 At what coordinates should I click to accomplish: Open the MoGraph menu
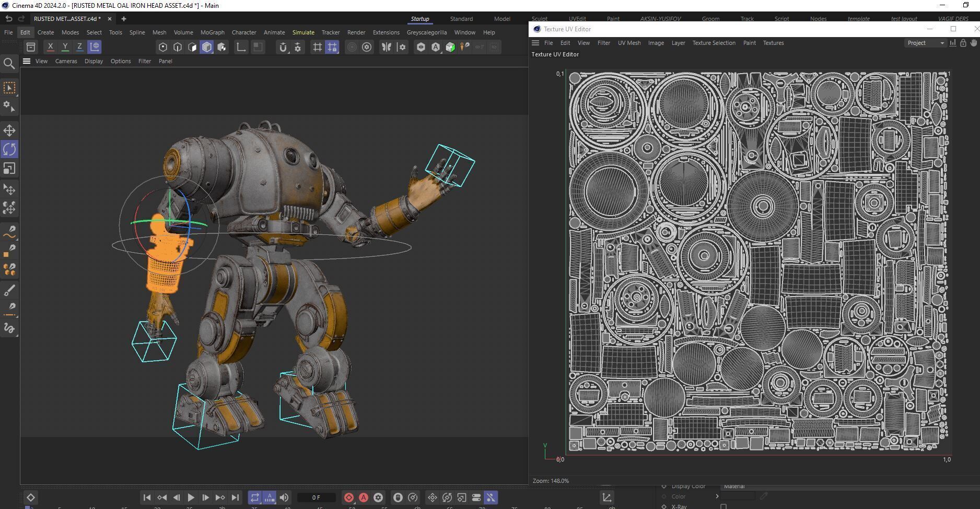pos(212,32)
